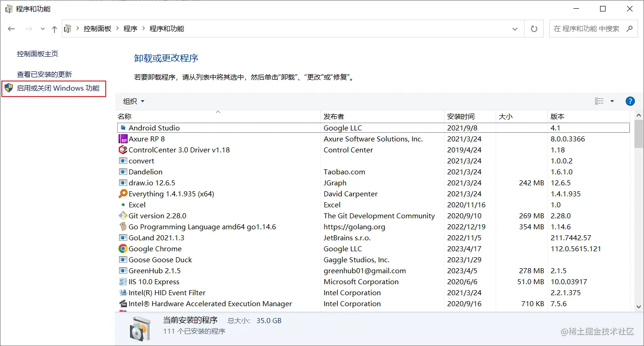This screenshot has width=644, height=346.
Task: Click publisher Axure Software Solutions, Inc.
Action: tap(373, 139)
